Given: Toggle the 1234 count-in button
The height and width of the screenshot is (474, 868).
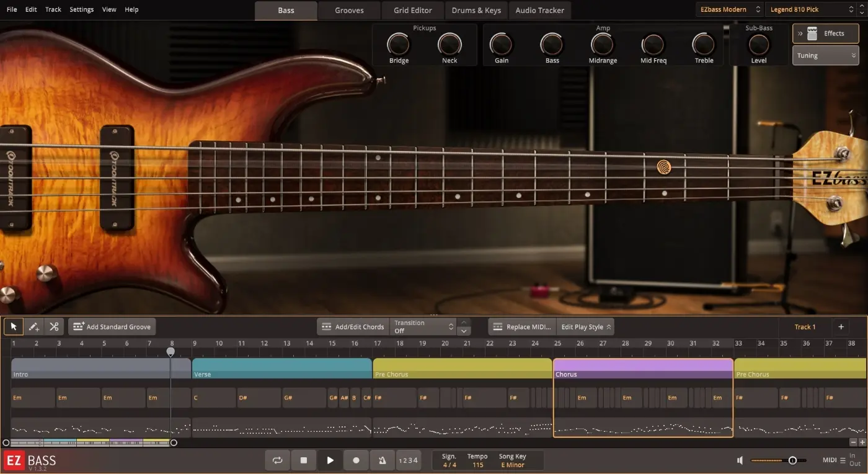Looking at the screenshot, I should pos(408,460).
